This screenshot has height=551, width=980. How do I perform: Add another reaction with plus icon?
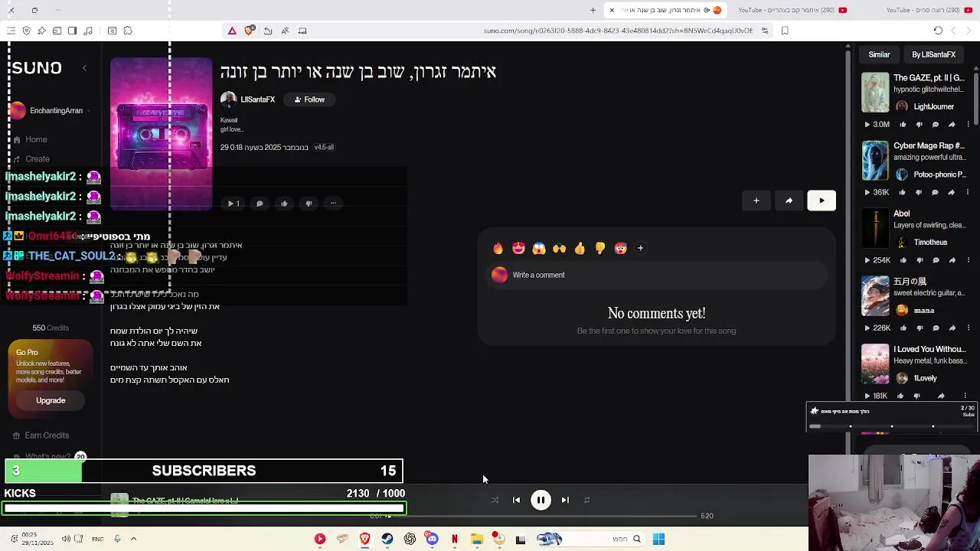[x=640, y=248]
